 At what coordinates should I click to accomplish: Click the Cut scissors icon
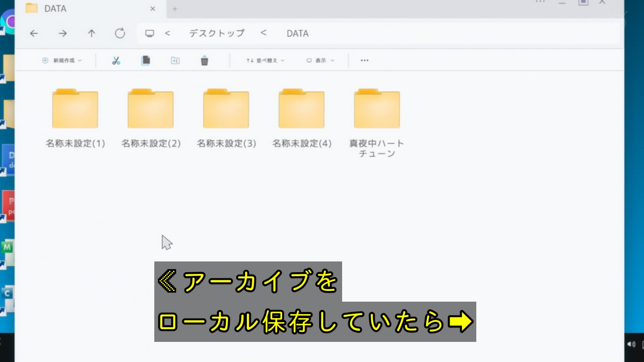116,61
